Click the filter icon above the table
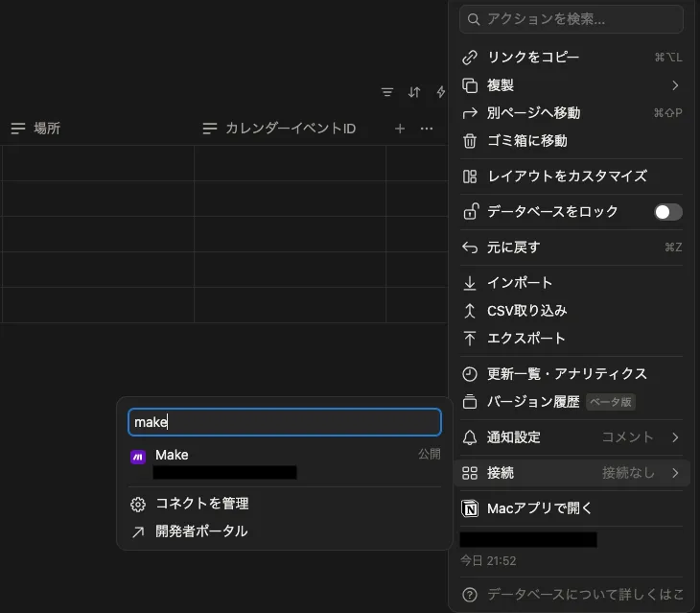 click(x=387, y=92)
